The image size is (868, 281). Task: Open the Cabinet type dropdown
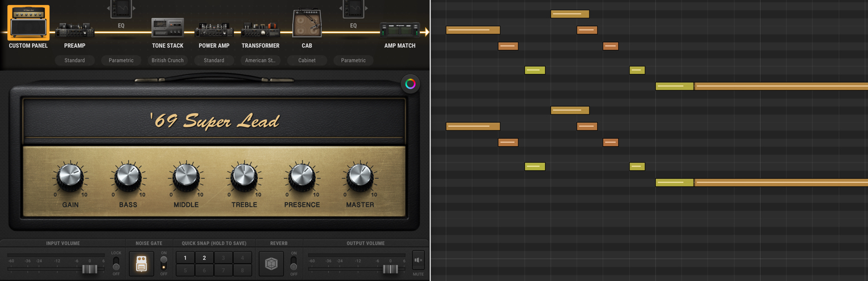coord(307,60)
